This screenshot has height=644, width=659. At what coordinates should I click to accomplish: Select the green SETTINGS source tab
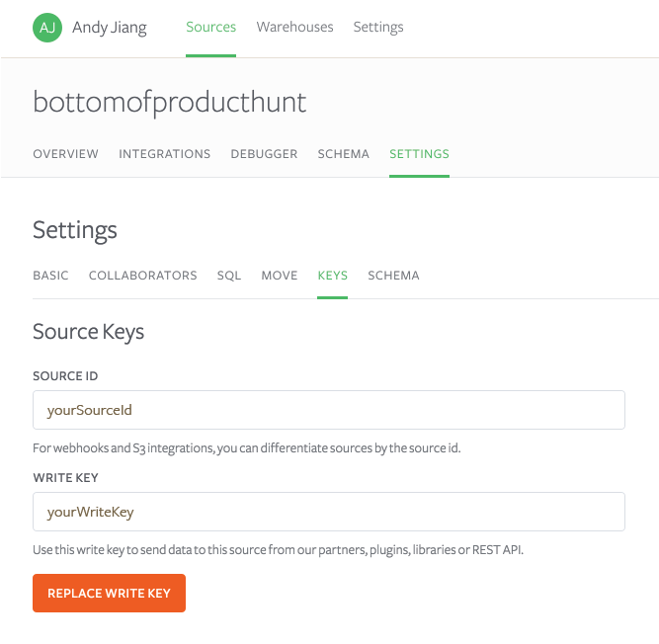tap(419, 154)
